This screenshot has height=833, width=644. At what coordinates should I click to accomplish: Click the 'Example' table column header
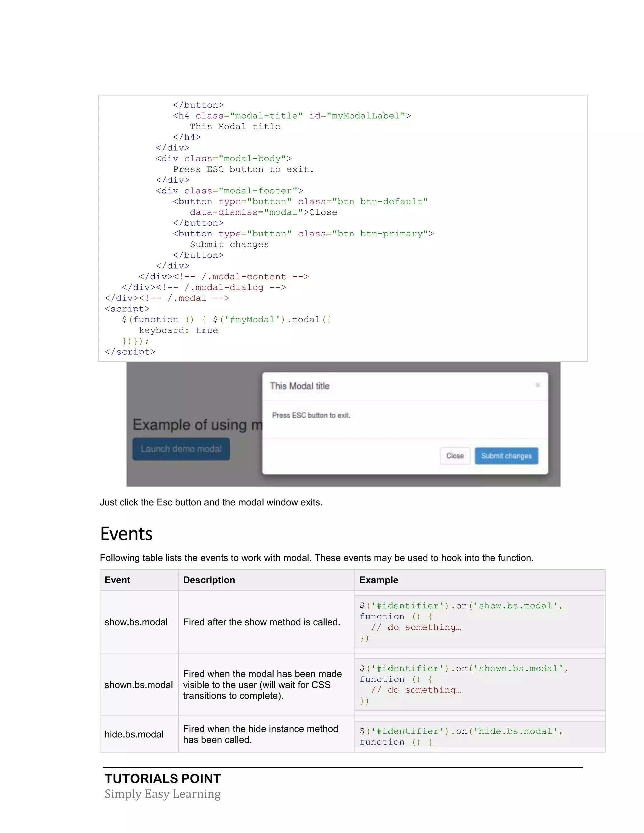coord(379,580)
